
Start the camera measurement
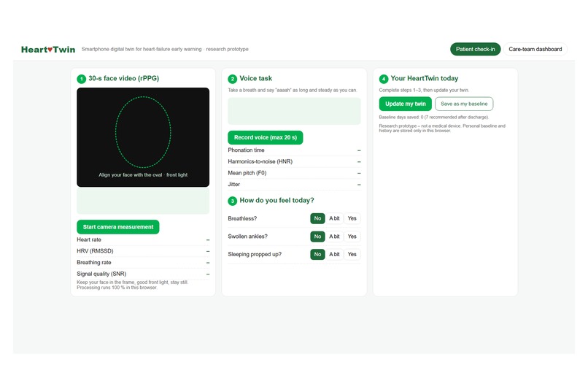pyautogui.click(x=118, y=227)
